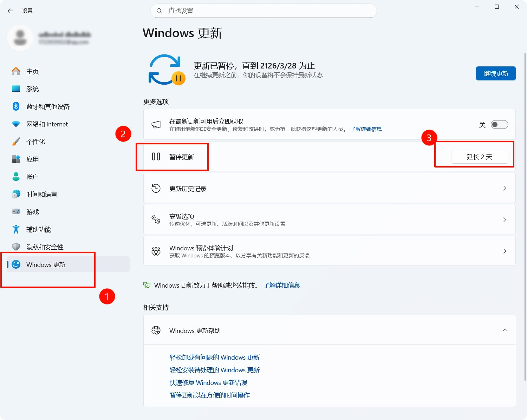Select the 网络和 Internet globe icon
This screenshot has height=420, width=527.
(16, 124)
